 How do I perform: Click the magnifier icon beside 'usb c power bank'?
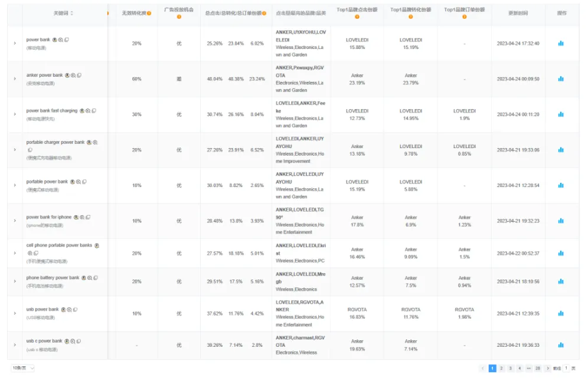73,341
